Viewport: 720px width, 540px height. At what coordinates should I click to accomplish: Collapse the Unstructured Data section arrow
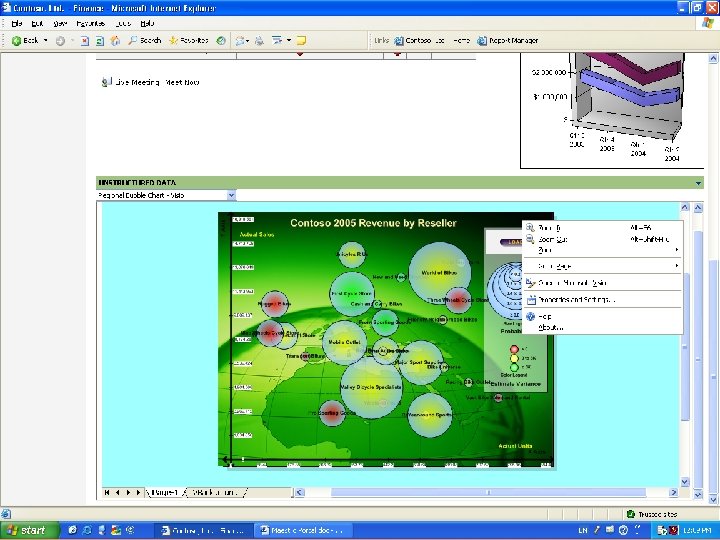(698, 183)
